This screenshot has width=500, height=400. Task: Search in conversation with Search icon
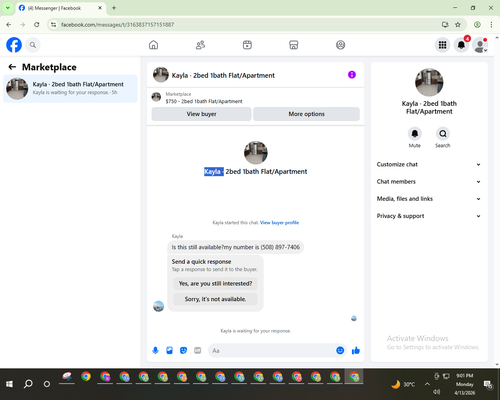click(x=443, y=134)
